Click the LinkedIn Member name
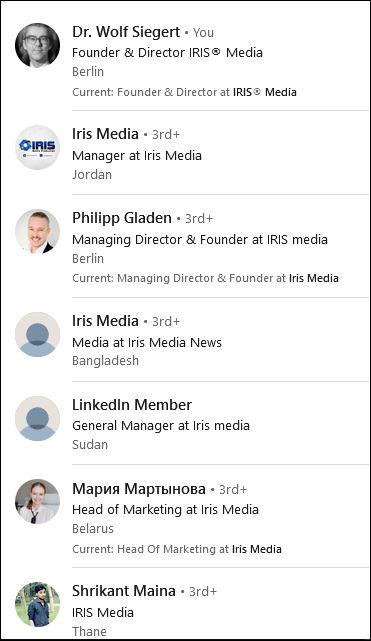 click(132, 405)
